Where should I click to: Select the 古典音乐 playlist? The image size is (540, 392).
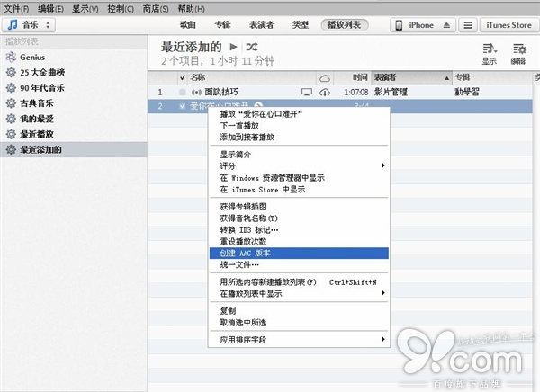coord(74,103)
